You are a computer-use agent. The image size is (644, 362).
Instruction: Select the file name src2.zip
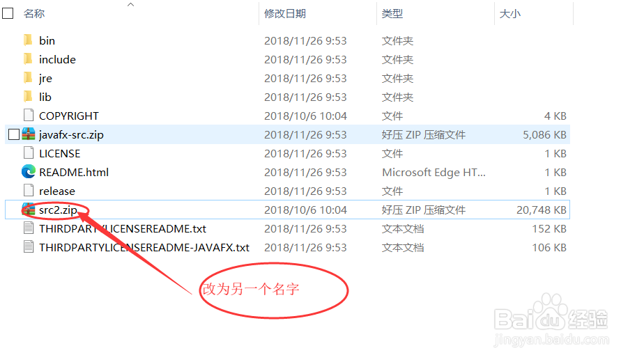58,210
